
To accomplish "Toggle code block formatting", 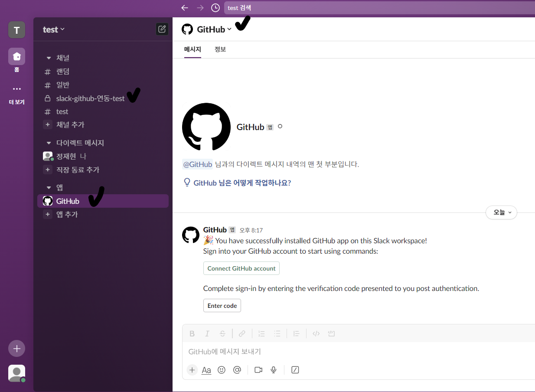I will click(332, 333).
